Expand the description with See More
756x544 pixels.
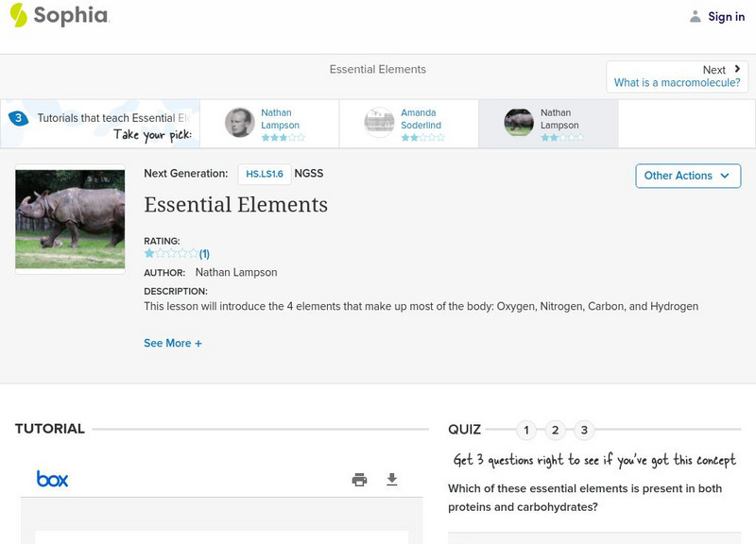[x=173, y=343]
